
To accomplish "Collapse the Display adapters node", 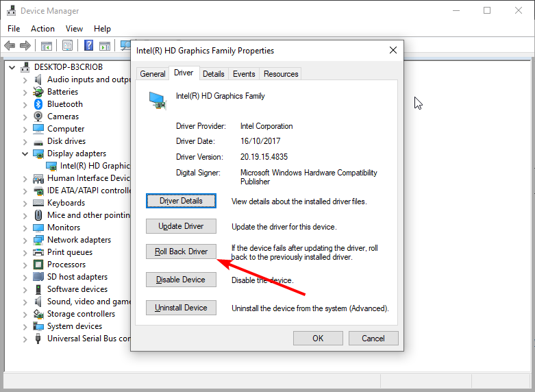I will (25, 154).
